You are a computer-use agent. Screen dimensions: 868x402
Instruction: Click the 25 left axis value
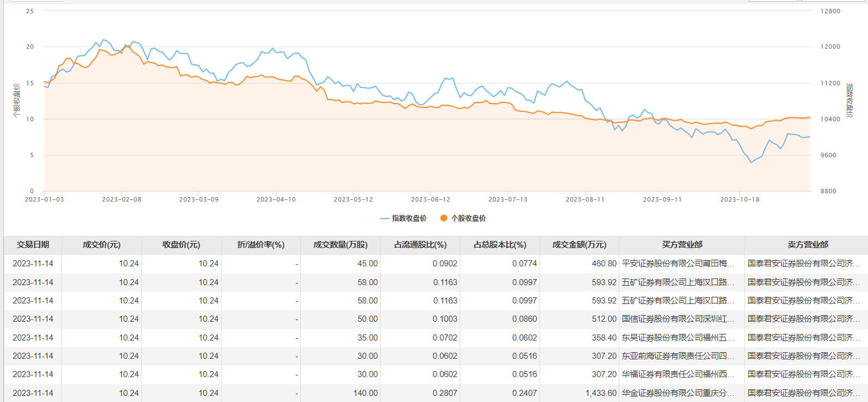pyautogui.click(x=30, y=11)
